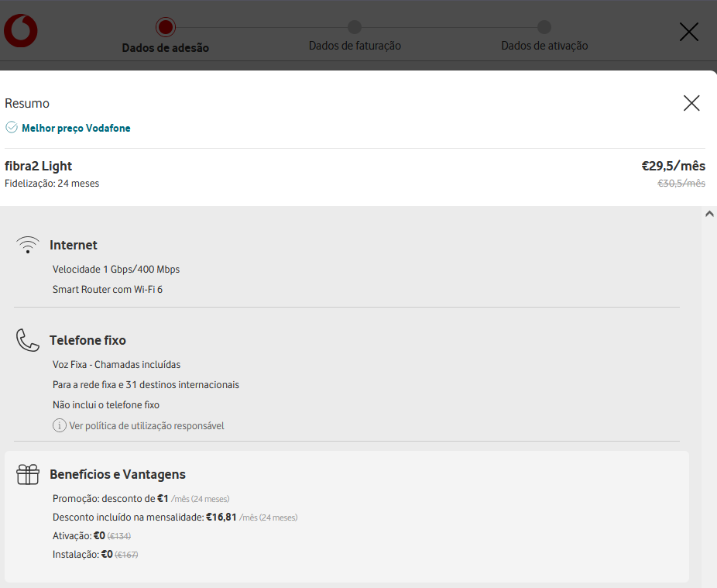Click the Wi-Fi icon beside Internet
Screen dimensions: 717x588
tap(28, 245)
